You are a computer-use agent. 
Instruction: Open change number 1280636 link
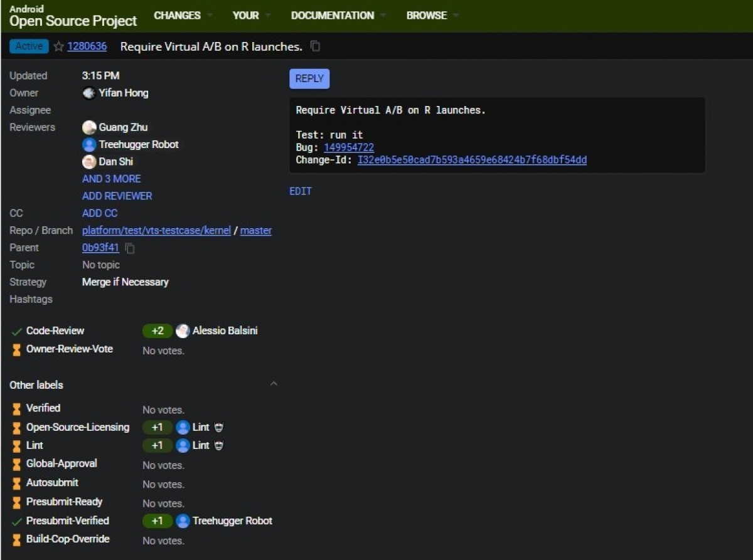[x=87, y=46]
